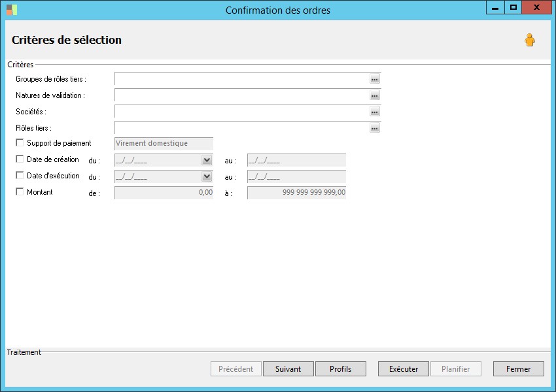Check the Date d'exécution checkbox
Viewport: 556px width, 392px height.
tap(20, 176)
